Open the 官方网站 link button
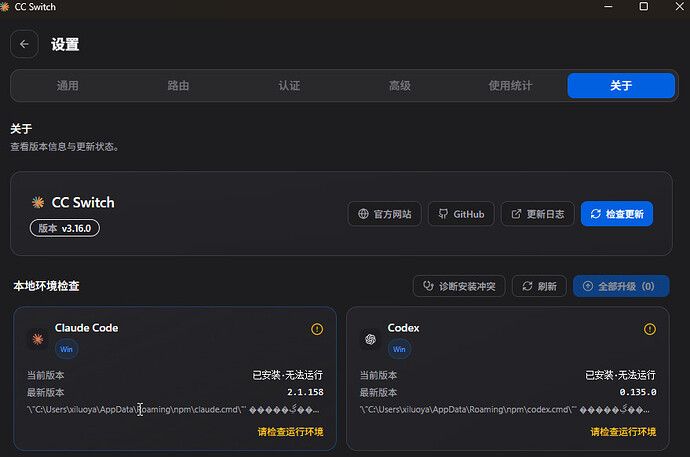Image resolution: width=690 pixels, height=457 pixels. coord(385,214)
